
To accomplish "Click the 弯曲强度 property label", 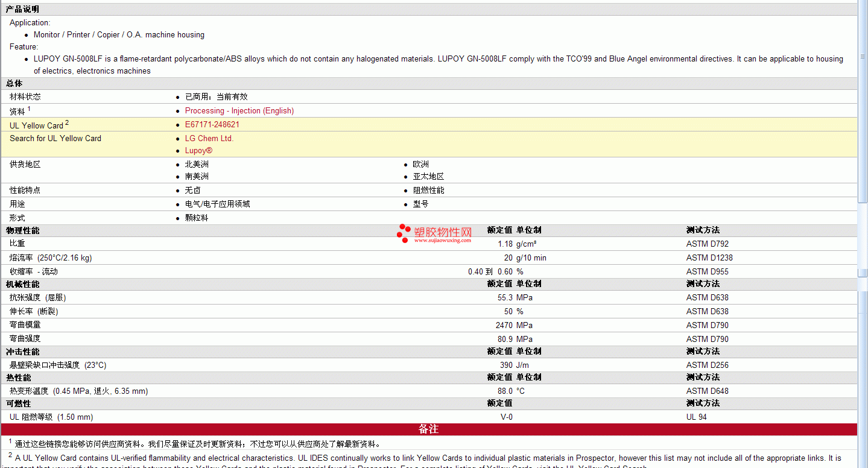I will coord(25,339).
